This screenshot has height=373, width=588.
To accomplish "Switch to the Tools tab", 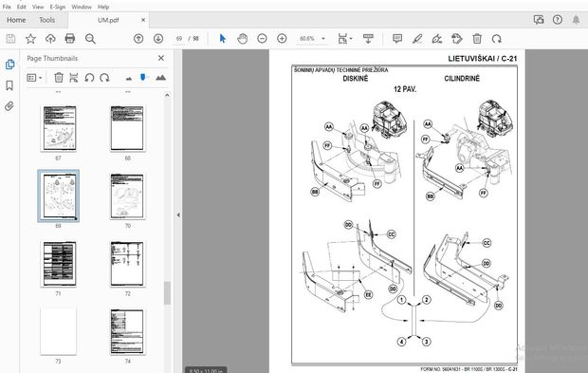I will click(x=46, y=20).
